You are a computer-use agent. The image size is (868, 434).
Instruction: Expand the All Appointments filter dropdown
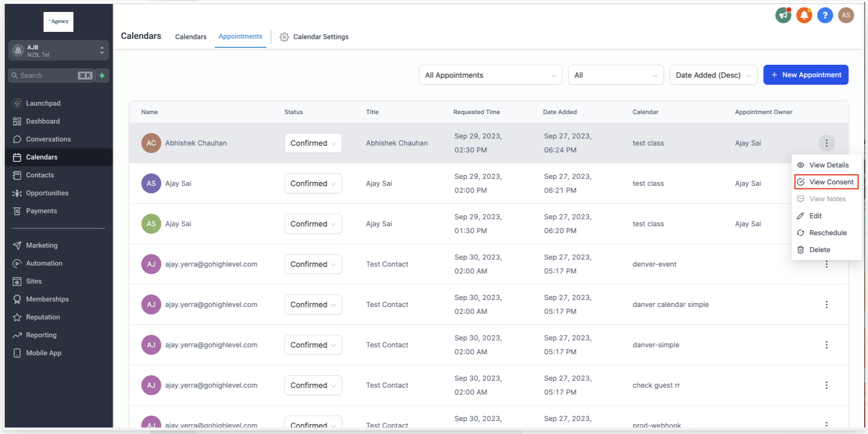pos(490,75)
